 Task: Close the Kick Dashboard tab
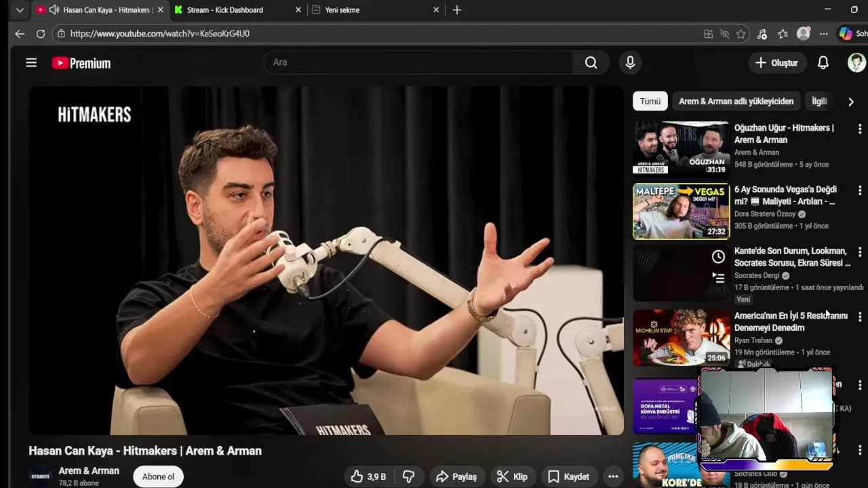tap(298, 10)
